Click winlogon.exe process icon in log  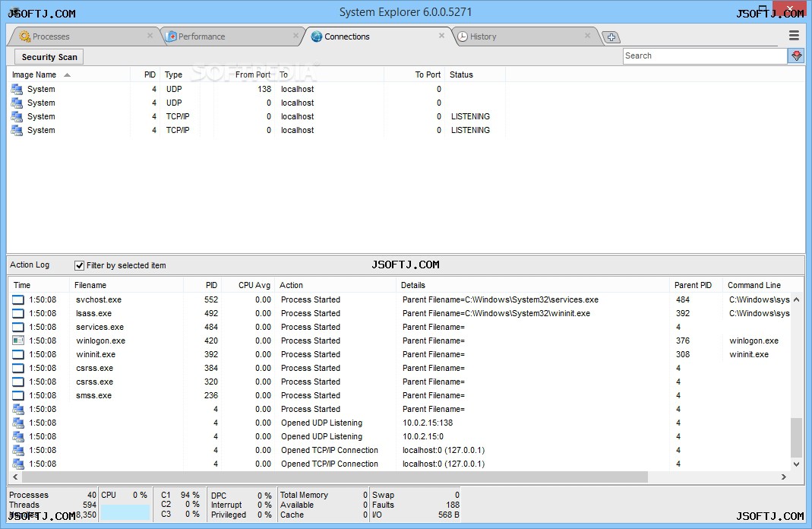(18, 341)
